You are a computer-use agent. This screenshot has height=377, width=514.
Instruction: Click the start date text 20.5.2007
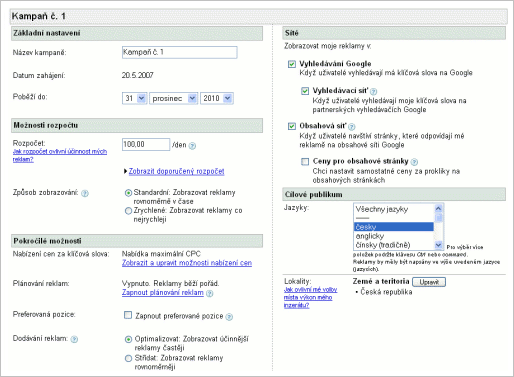(138, 75)
